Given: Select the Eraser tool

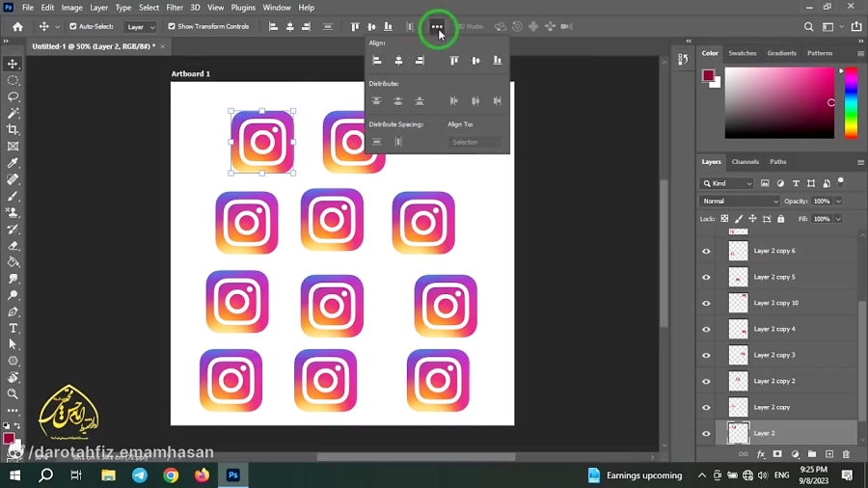Looking at the screenshot, I should click(13, 246).
